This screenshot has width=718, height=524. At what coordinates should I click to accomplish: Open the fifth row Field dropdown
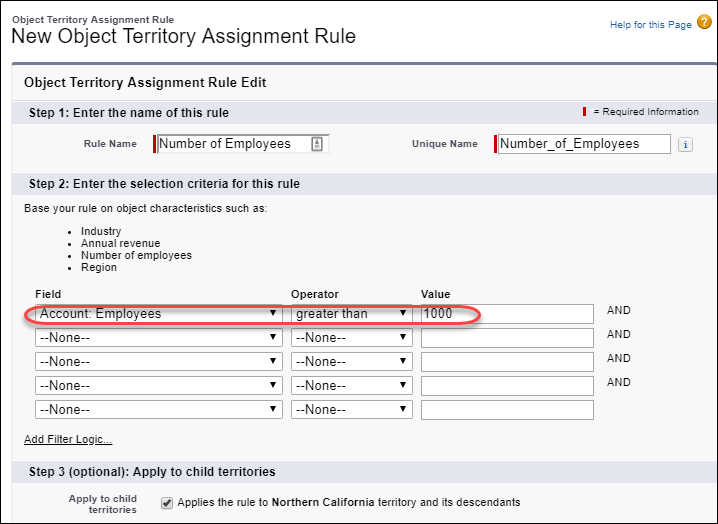(x=158, y=409)
